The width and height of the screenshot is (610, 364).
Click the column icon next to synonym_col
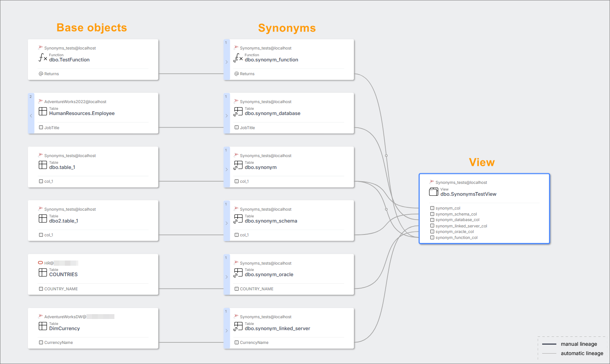pos(432,208)
